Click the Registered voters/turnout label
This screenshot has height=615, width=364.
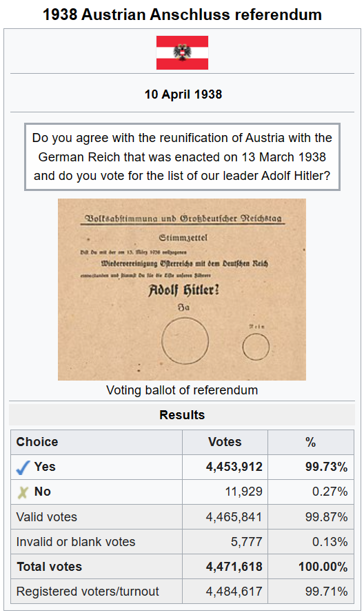pos(88,591)
